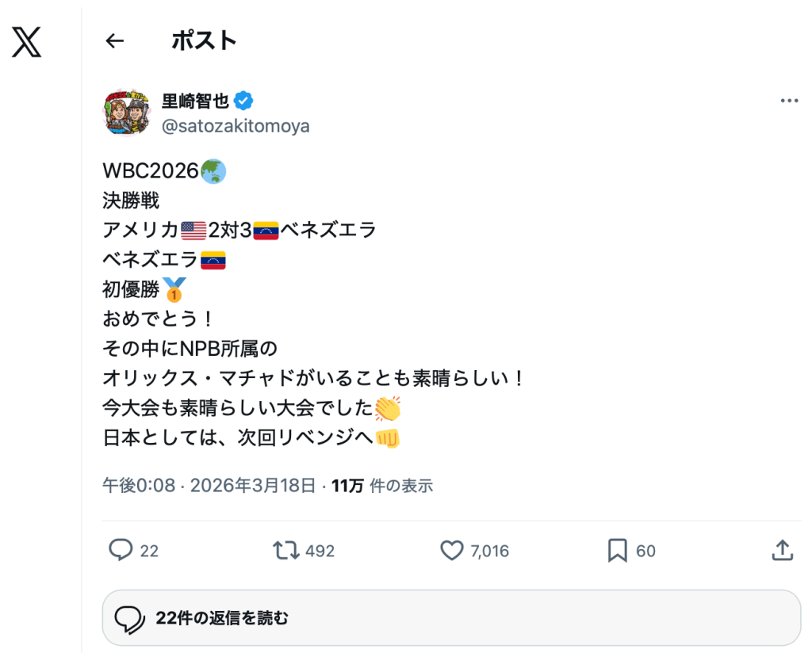This screenshot has height=653, width=812.
Task: Click the blue verified badge
Action: click(244, 101)
